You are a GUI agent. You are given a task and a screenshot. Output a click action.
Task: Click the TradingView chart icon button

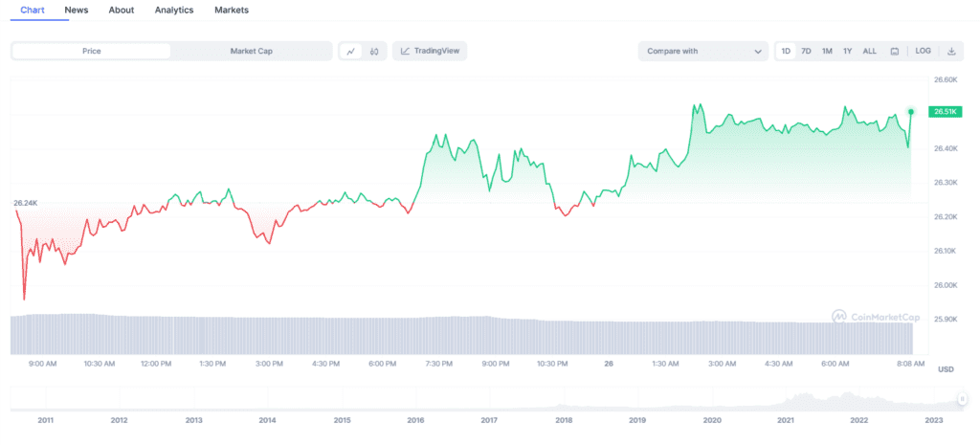[x=430, y=52]
